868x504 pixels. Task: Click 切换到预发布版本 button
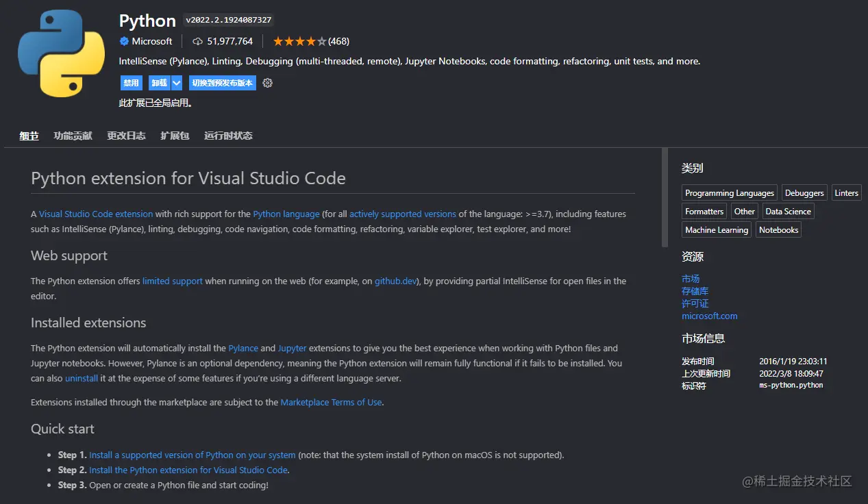(223, 83)
